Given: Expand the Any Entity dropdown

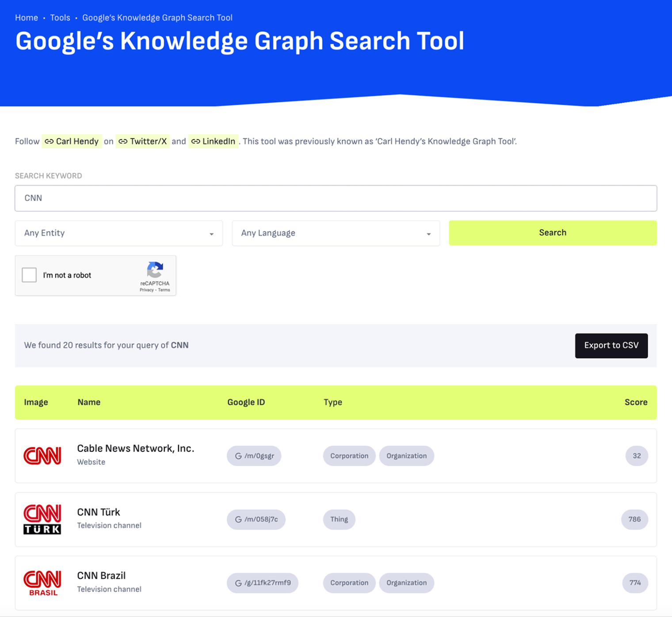Looking at the screenshot, I should point(119,233).
